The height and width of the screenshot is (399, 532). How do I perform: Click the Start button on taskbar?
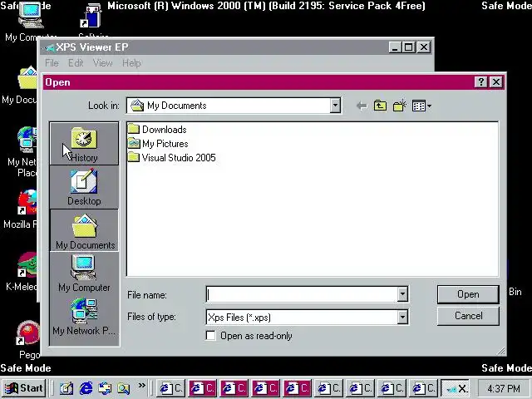24,388
